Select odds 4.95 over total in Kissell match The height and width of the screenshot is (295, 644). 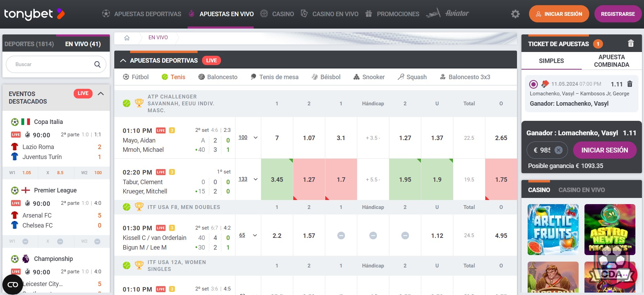point(501,235)
